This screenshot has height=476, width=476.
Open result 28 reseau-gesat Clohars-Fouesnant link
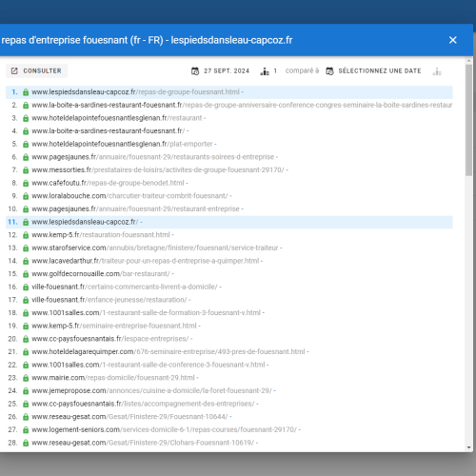click(x=143, y=444)
